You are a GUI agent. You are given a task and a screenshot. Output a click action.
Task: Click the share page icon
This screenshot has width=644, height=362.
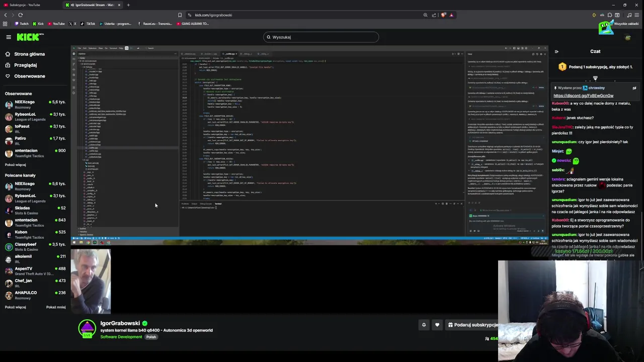pos(434,15)
